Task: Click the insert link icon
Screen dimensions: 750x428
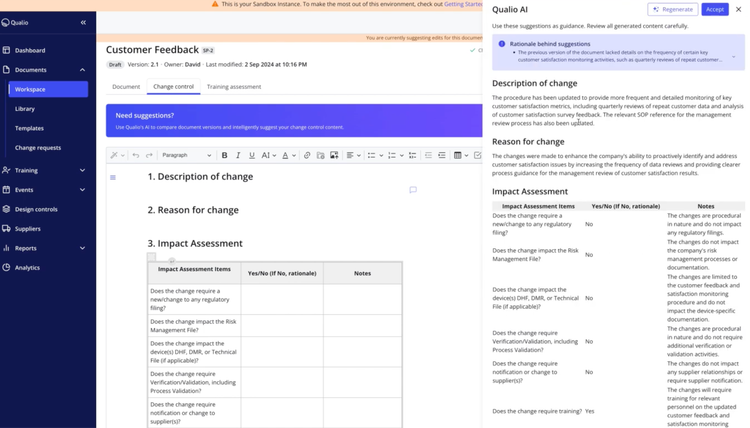Action: point(307,155)
